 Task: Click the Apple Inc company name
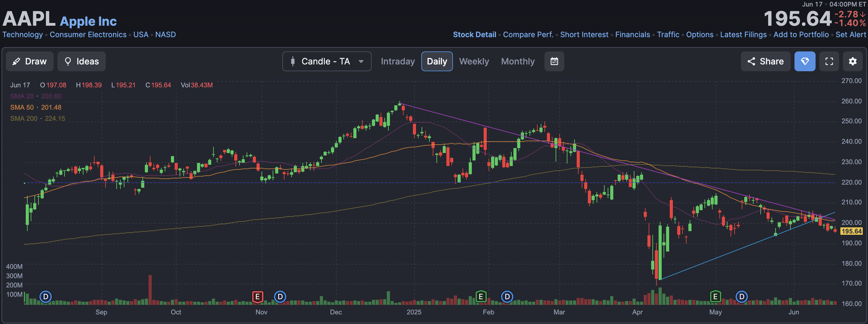88,21
